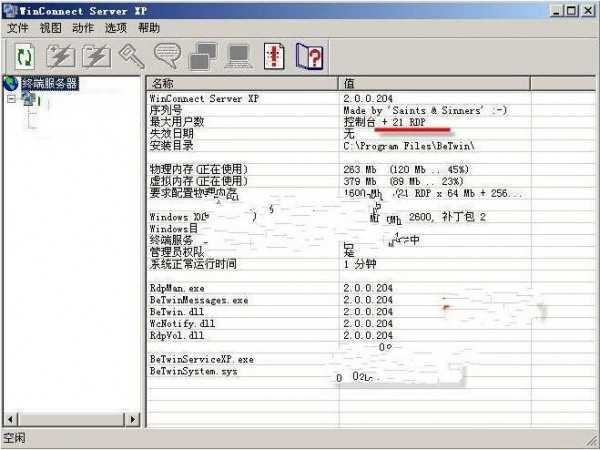The height and width of the screenshot is (450, 600).
Task: Click the red exclamation document icon
Action: point(274,56)
